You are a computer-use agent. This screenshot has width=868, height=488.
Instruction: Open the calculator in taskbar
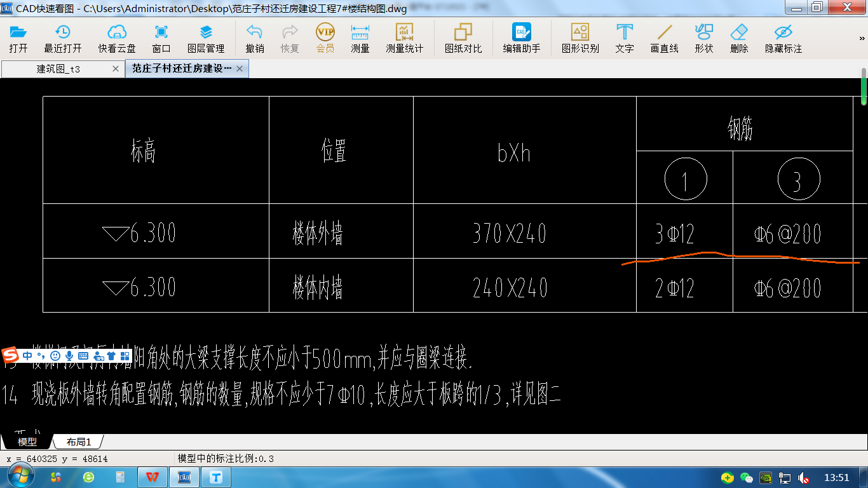[119, 477]
